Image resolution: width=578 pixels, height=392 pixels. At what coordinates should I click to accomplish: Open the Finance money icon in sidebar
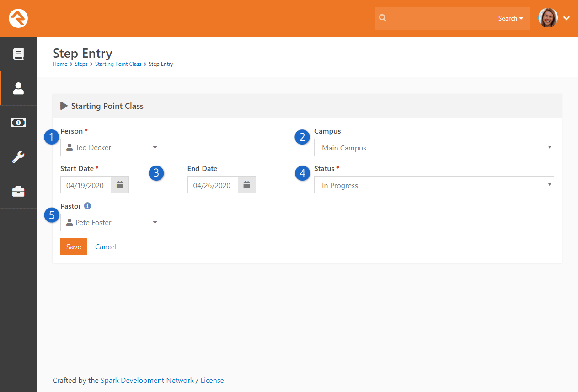coord(18,123)
